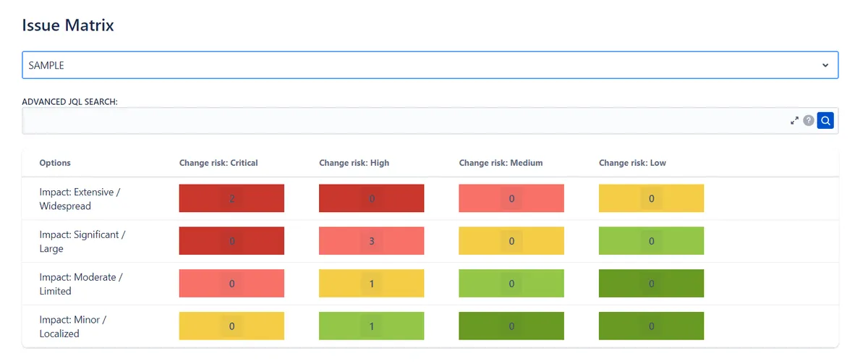
Task: Click the 'Options' column header
Action: pos(55,163)
